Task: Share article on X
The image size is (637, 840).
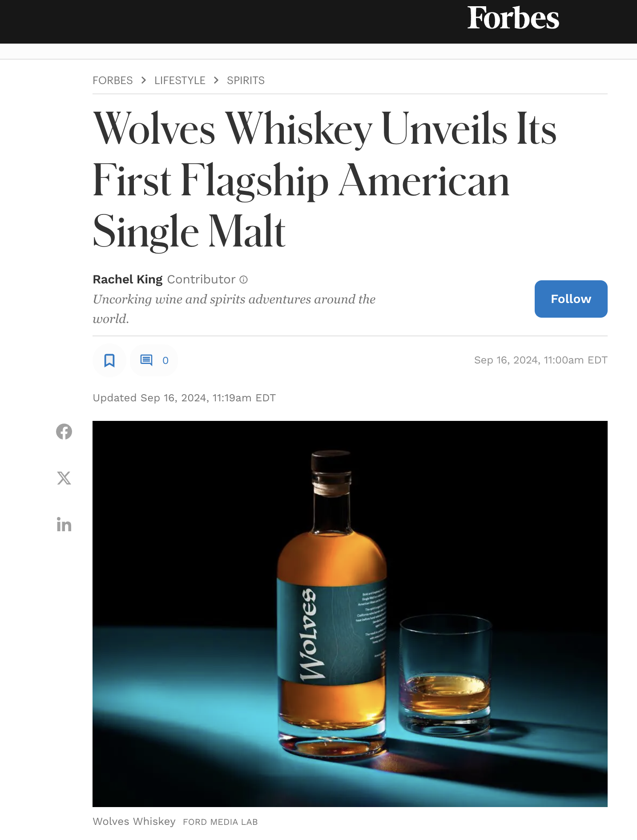Action: 64,478
